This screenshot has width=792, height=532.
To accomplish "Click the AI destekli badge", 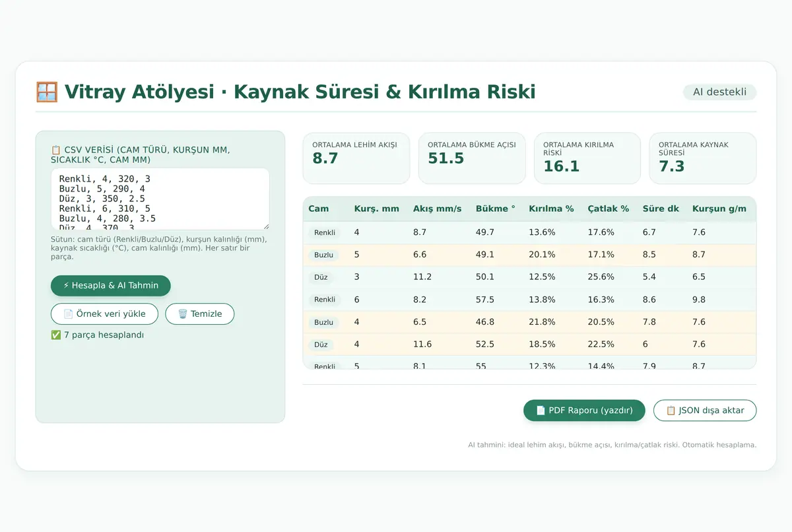I will pos(719,92).
